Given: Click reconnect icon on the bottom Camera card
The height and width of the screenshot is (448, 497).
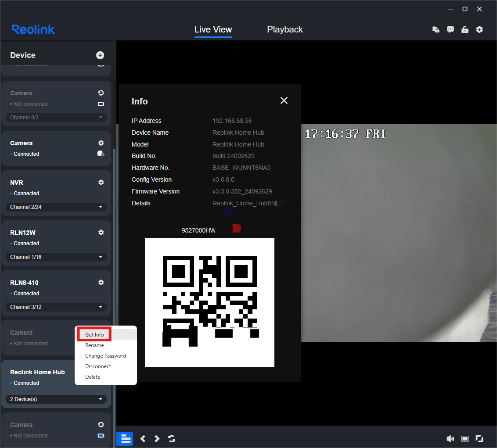Looking at the screenshot, I should click(x=101, y=425).
